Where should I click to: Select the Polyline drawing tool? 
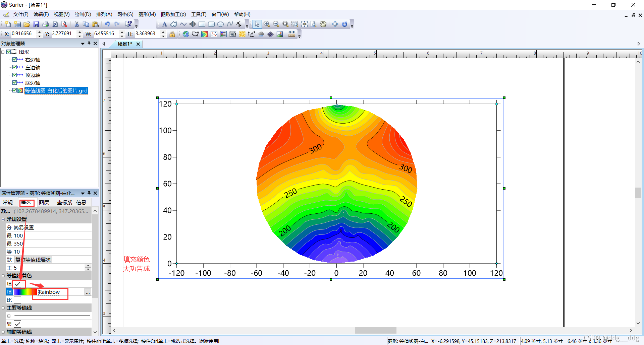[183, 24]
